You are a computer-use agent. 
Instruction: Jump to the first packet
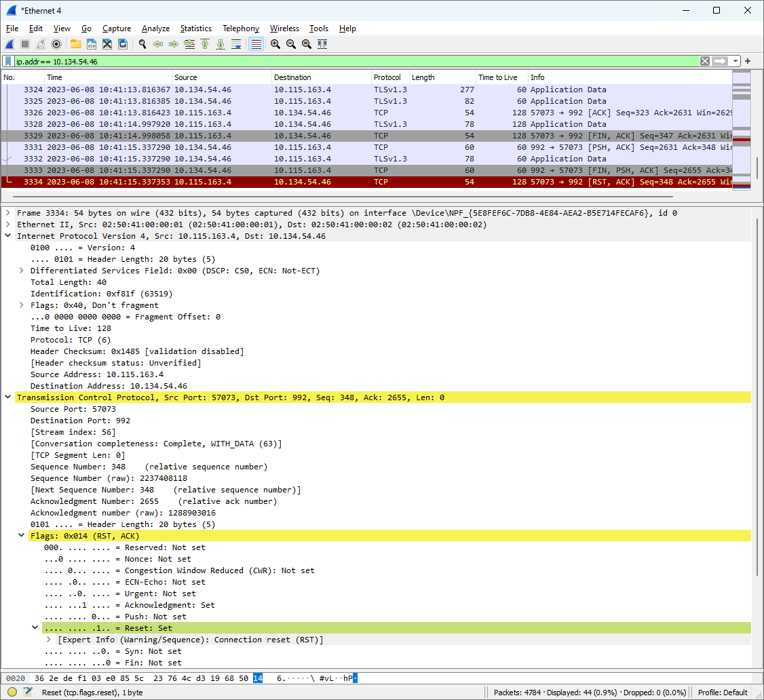205,44
